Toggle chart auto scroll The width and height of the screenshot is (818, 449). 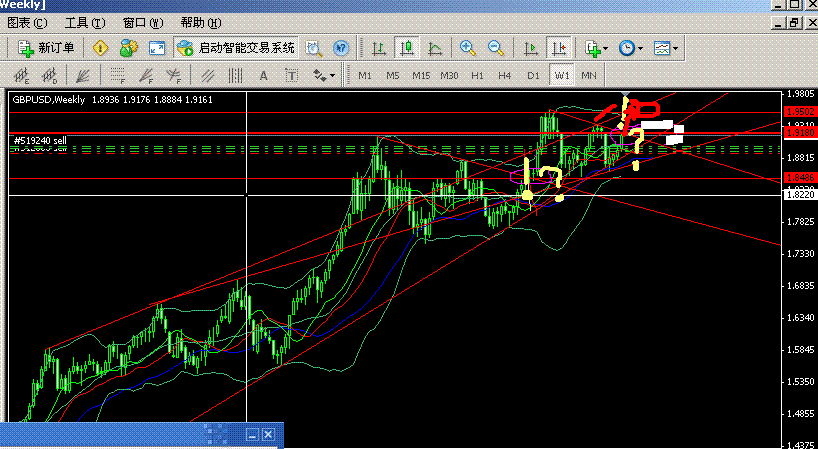(x=531, y=48)
